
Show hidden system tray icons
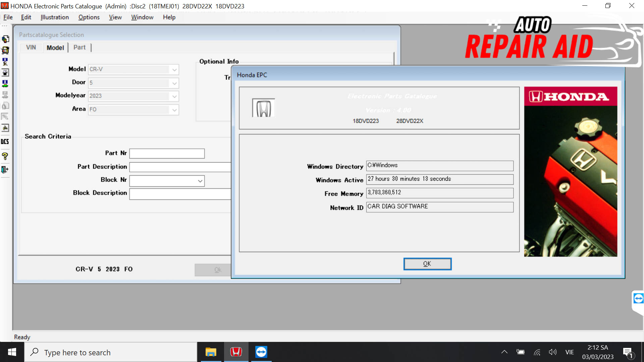click(504, 352)
